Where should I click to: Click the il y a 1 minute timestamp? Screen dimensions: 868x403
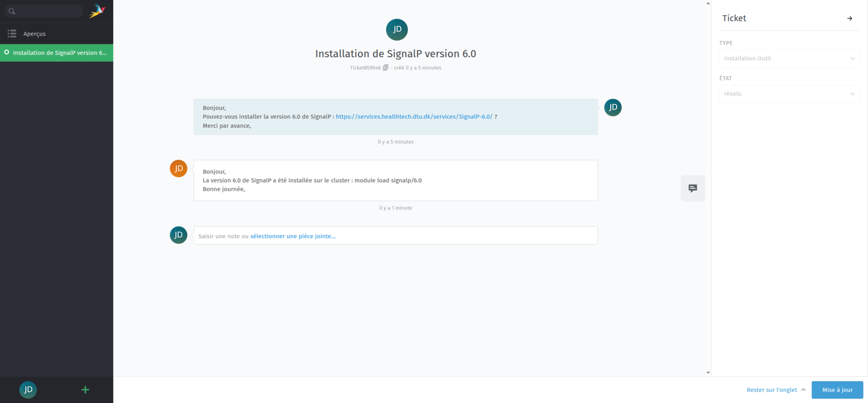coord(396,208)
